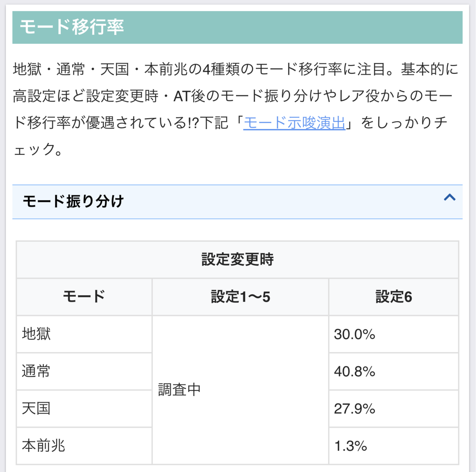Select the 通常 mode row cell
The width and height of the screenshot is (476, 472).
click(x=84, y=372)
